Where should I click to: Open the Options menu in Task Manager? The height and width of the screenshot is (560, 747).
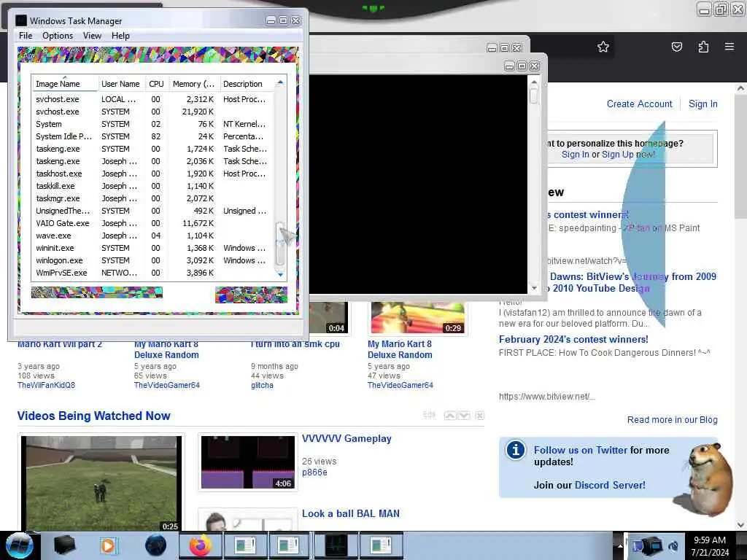[58, 36]
